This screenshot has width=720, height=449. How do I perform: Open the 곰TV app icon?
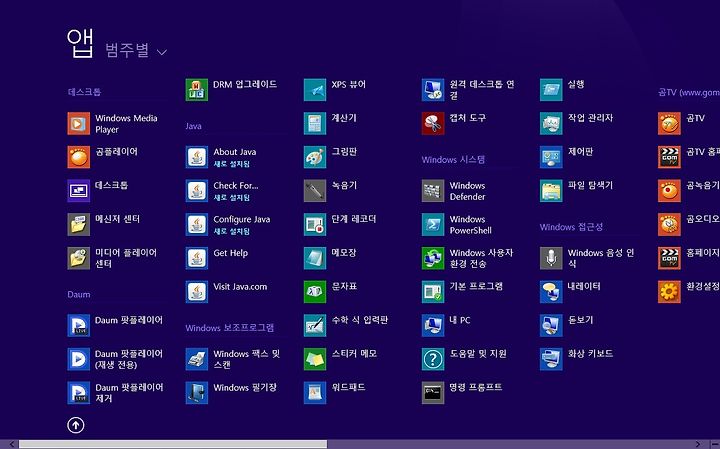tap(669, 123)
